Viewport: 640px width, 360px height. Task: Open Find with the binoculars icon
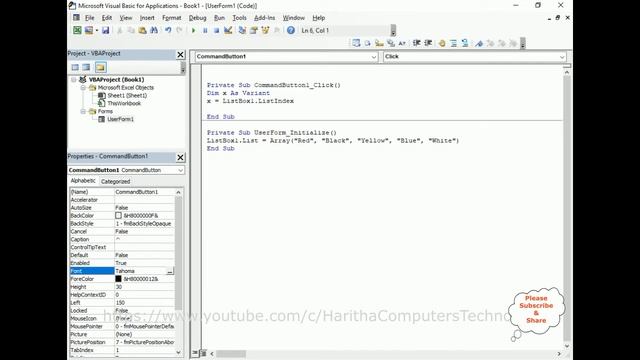click(154, 30)
